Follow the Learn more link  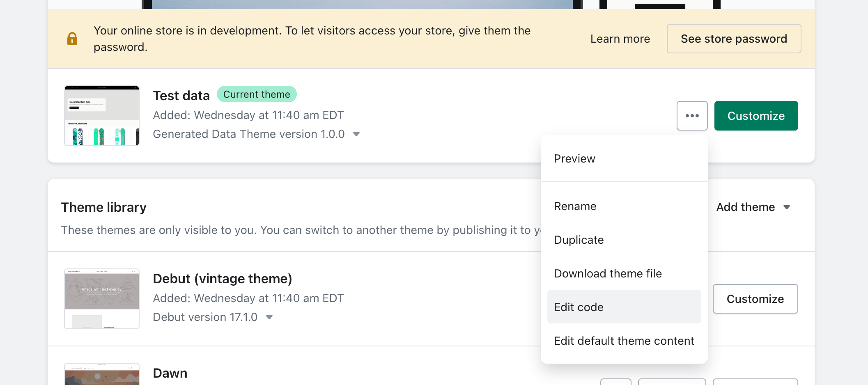(620, 39)
